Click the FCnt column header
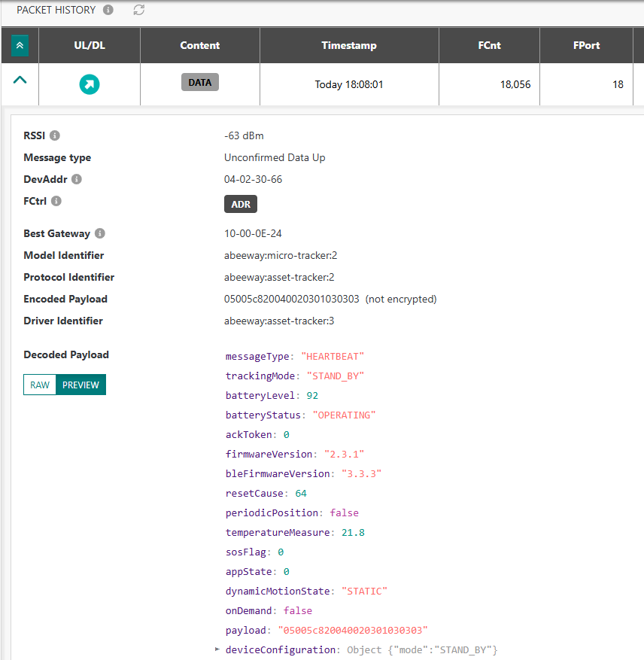The width and height of the screenshot is (644, 660). pyautogui.click(x=489, y=45)
